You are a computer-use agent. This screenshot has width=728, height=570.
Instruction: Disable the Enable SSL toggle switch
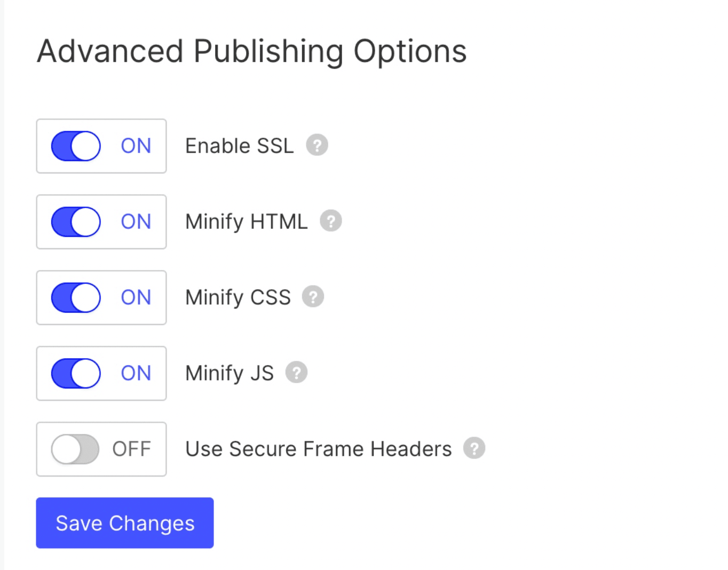tap(76, 146)
